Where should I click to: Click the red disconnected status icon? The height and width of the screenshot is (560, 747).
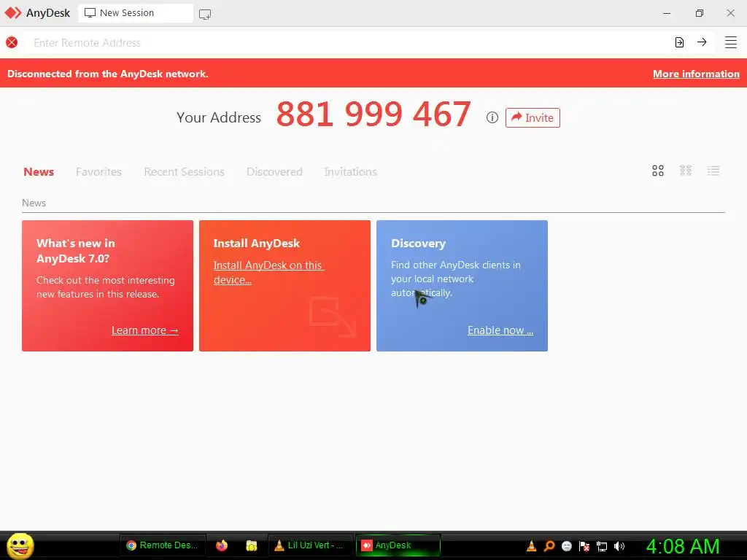pos(12,42)
